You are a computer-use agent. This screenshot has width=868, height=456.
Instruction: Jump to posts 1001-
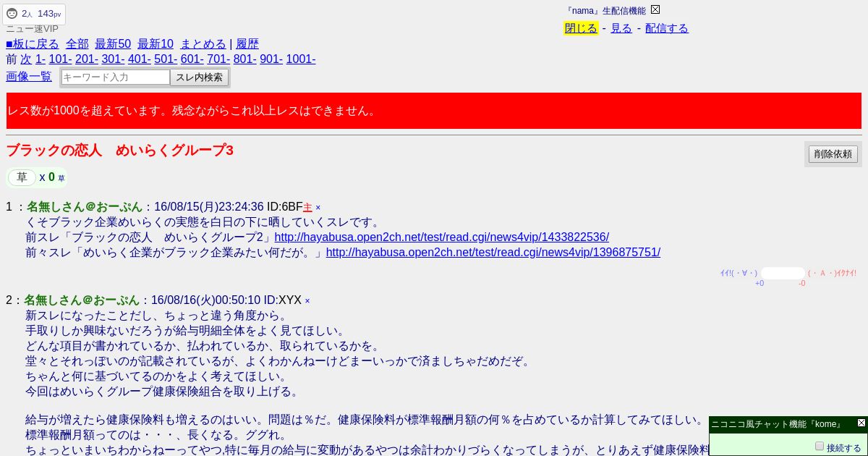tap(301, 59)
